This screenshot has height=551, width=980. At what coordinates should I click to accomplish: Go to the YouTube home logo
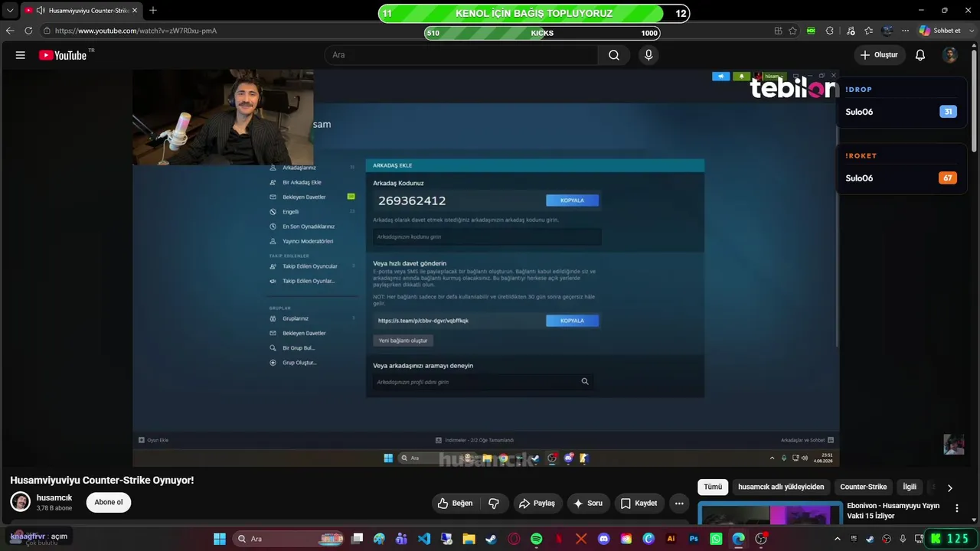pyautogui.click(x=62, y=55)
